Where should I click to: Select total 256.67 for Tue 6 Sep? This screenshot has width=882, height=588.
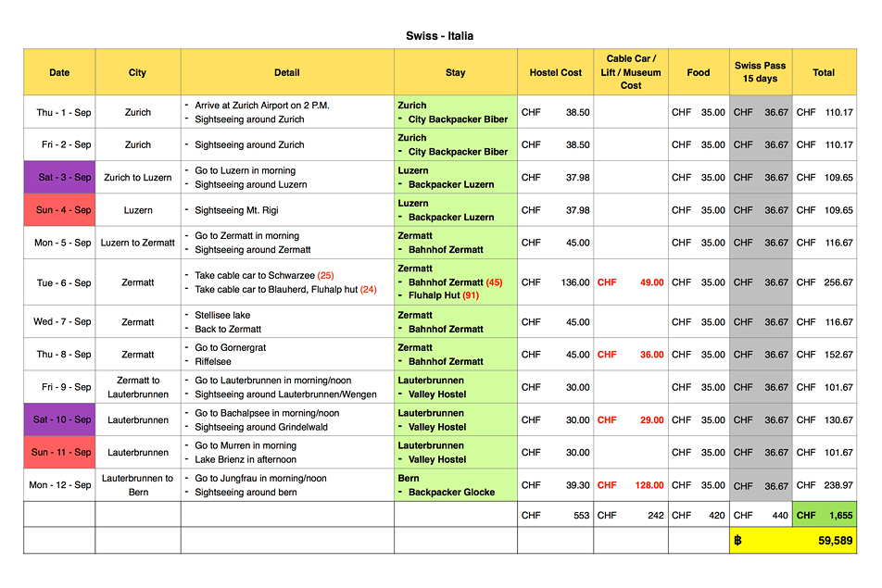(x=824, y=282)
